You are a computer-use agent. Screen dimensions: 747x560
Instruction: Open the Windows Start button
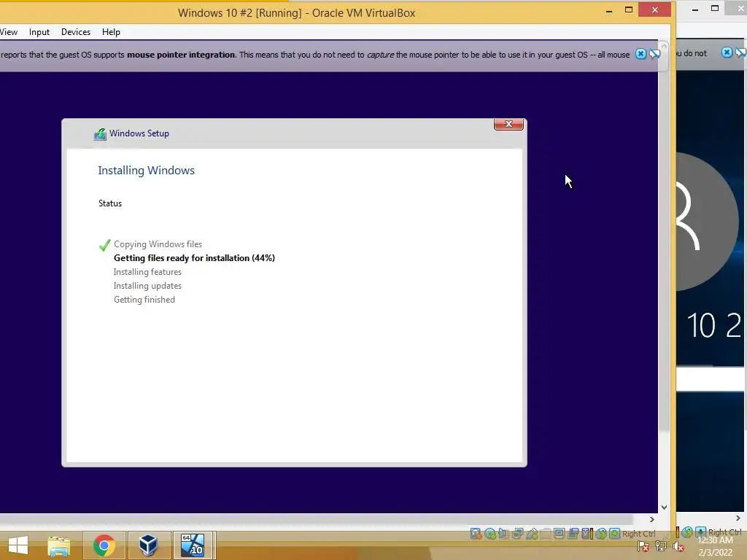tap(18, 545)
